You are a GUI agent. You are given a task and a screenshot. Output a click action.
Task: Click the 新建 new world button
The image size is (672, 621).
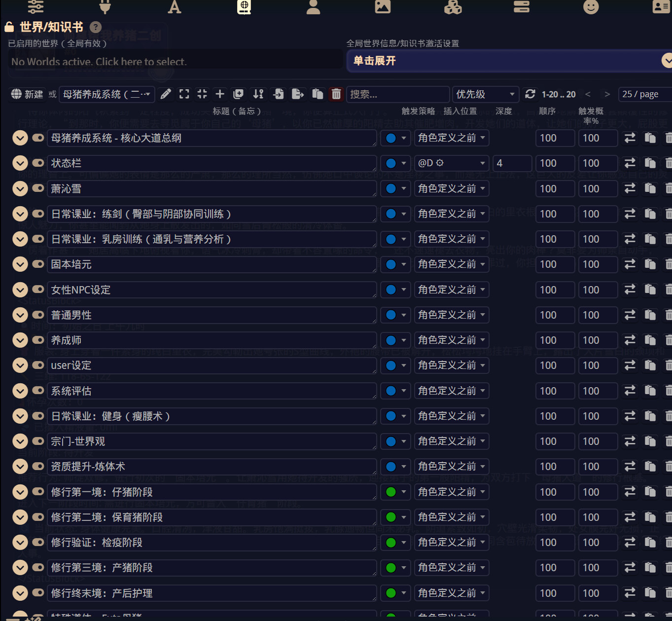click(28, 94)
